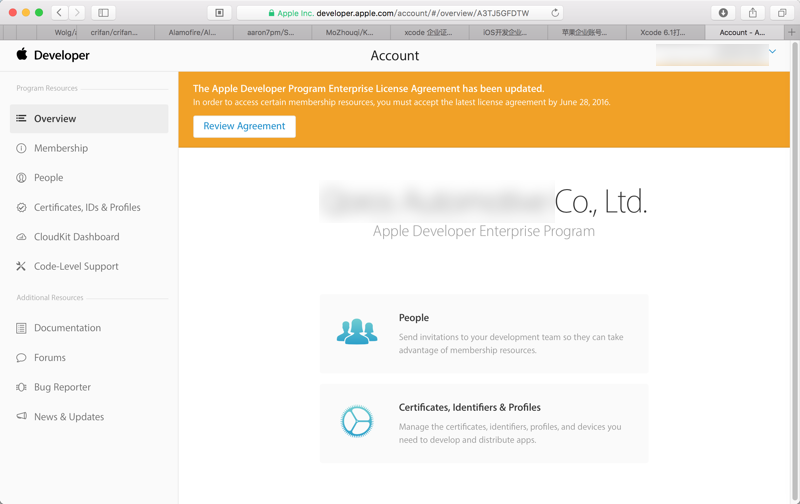Click the Forums speech bubble icon
This screenshot has width=800, height=504.
click(x=21, y=358)
